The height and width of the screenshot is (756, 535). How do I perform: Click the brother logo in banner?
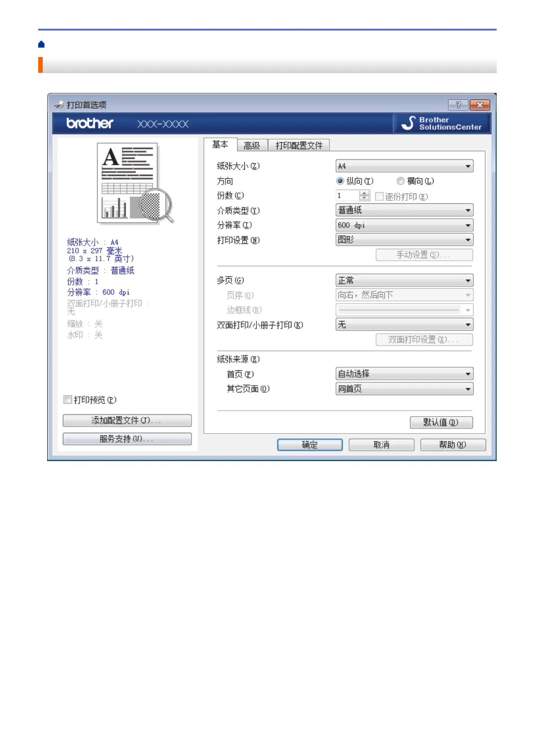(x=90, y=123)
